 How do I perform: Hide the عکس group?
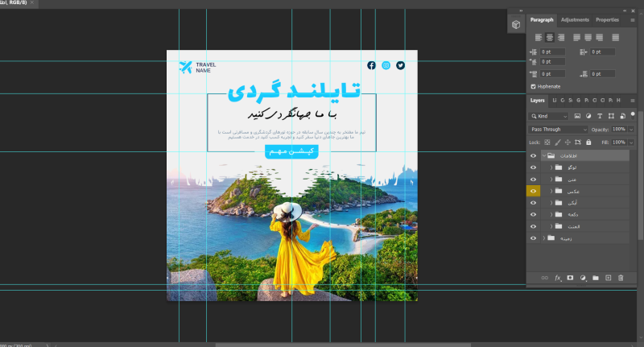pos(533,191)
